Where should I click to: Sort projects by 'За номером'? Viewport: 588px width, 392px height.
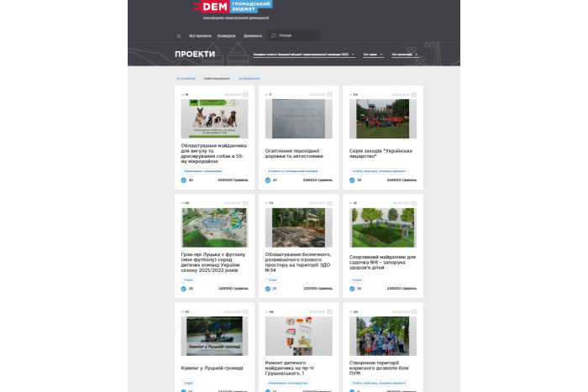(x=185, y=78)
